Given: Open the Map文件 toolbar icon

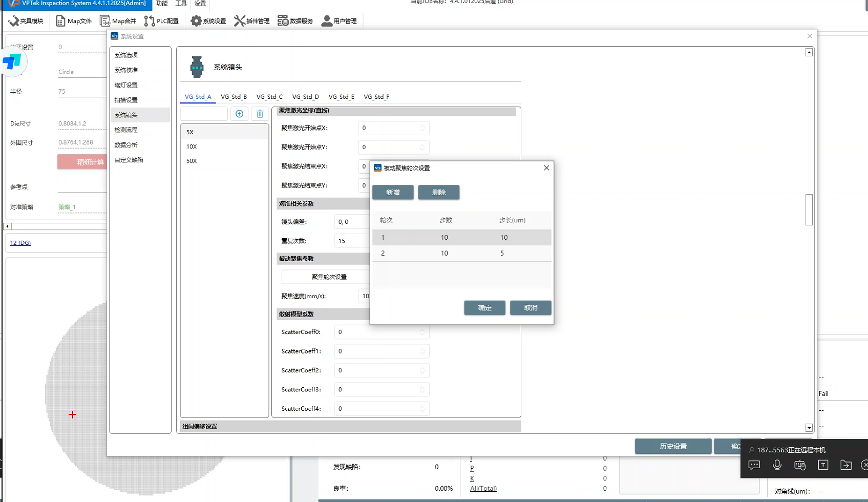Looking at the screenshot, I should point(74,21).
